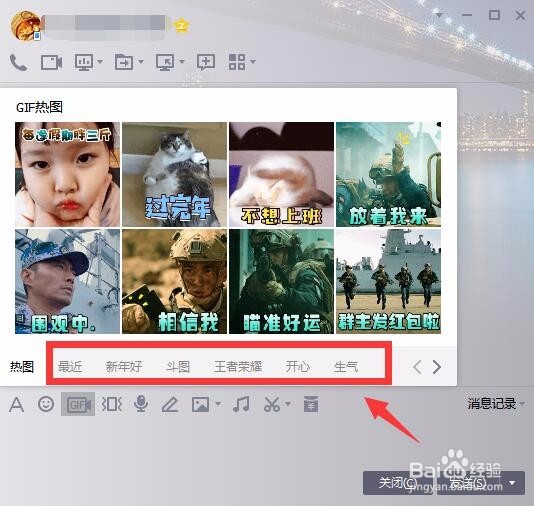Click the GIF热图 panel heading
The image size is (534, 506).
click(40, 107)
